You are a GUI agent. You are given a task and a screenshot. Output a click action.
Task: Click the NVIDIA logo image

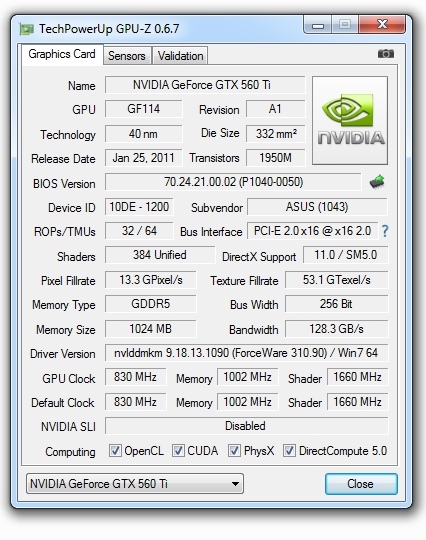[x=350, y=120]
